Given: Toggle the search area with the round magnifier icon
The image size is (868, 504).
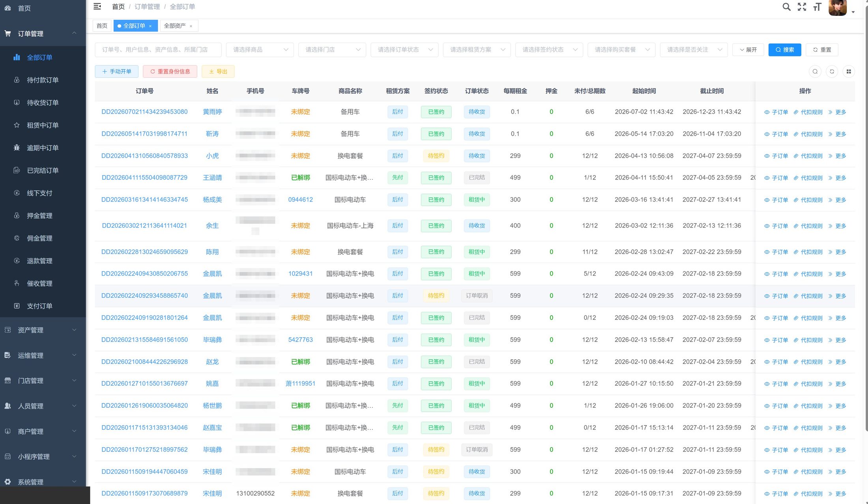Looking at the screenshot, I should [815, 72].
